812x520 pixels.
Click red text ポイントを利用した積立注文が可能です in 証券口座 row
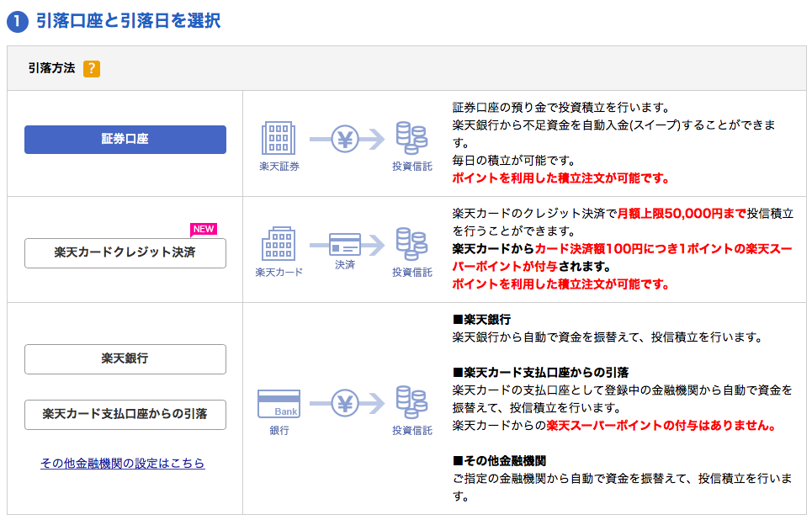tap(560, 178)
